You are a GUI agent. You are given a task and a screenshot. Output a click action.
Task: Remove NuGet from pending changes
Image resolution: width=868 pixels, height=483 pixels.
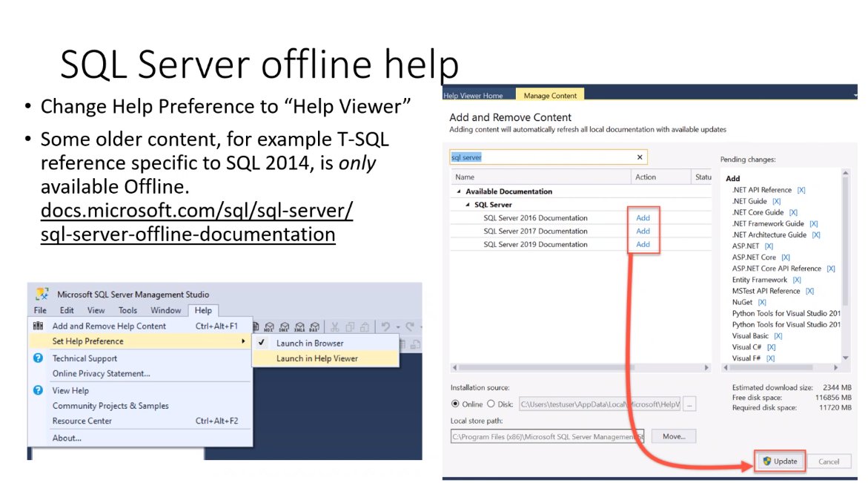(762, 302)
